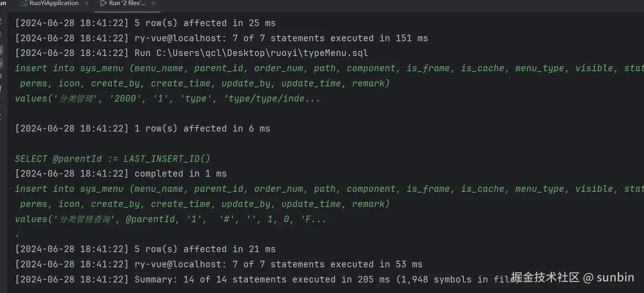Viewport: 644px width, 293px height.
Task: Click the 'completed in 1 ms' log line
Action: click(x=121, y=174)
